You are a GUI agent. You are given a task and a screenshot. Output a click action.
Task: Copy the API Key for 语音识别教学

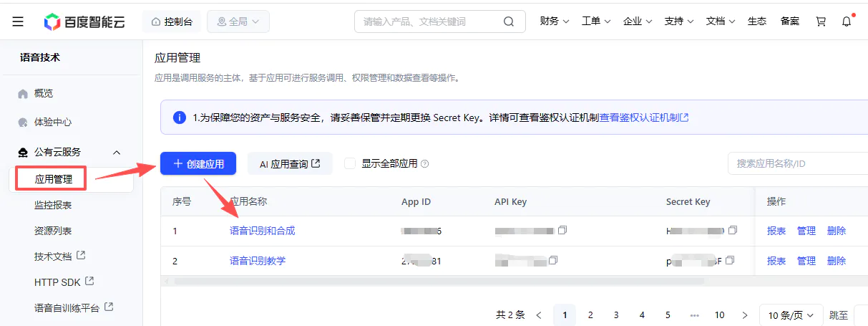click(553, 260)
